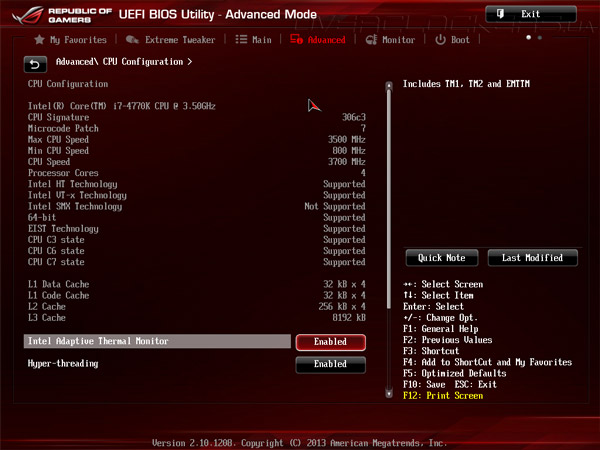Click the Main tab list icon
This screenshot has height=450, width=600.
coord(241,39)
